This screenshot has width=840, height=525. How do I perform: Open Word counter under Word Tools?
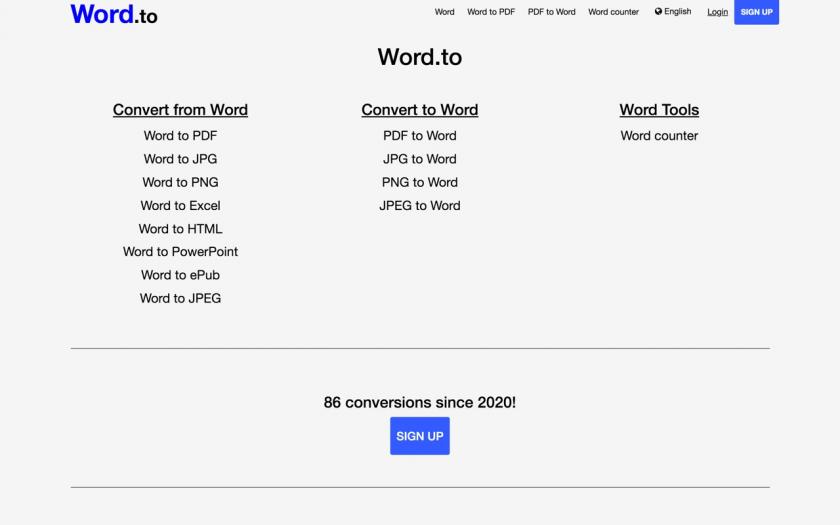(659, 136)
